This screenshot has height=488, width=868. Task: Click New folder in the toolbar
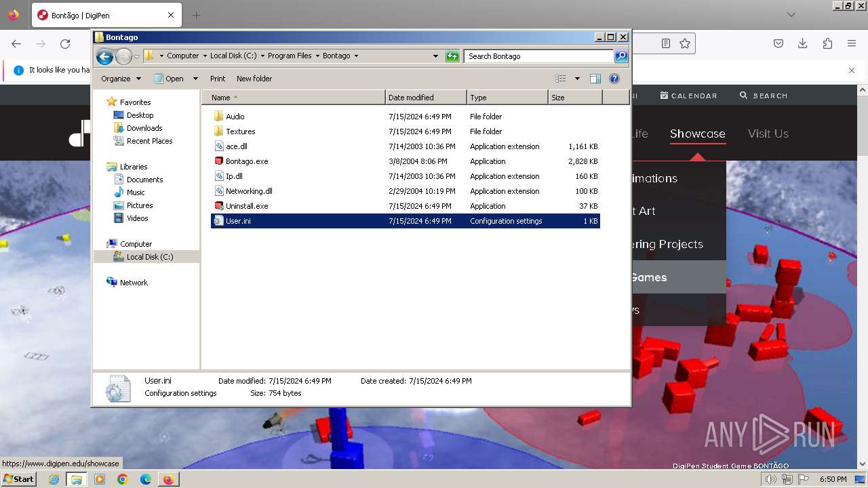[x=254, y=79]
